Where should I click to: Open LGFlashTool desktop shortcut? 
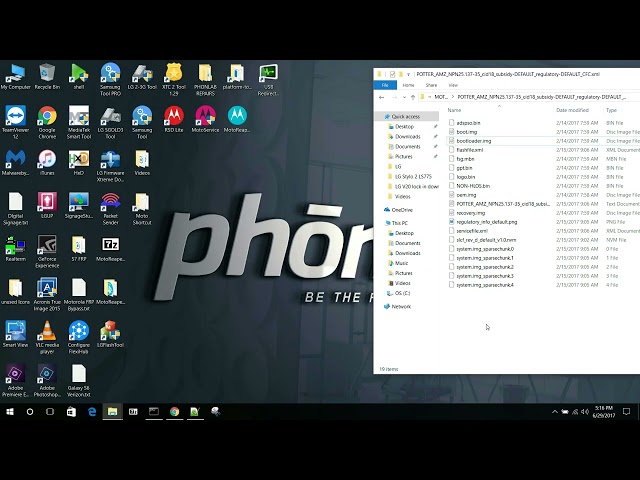pos(110,334)
